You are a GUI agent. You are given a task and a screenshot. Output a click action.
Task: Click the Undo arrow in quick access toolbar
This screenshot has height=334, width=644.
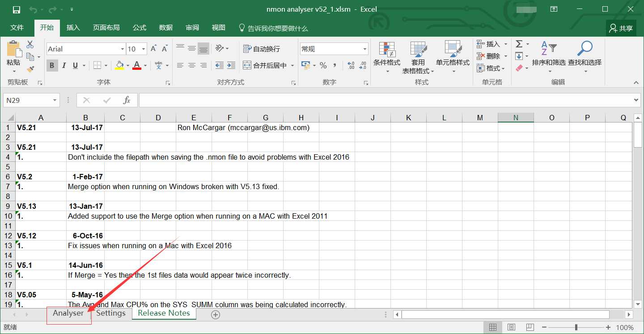click(x=33, y=9)
